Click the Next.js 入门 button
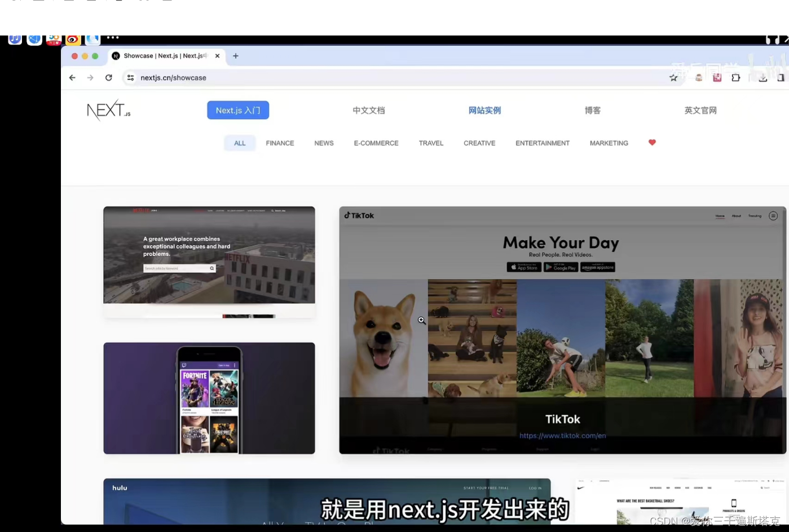The width and height of the screenshot is (789, 532). (237, 110)
